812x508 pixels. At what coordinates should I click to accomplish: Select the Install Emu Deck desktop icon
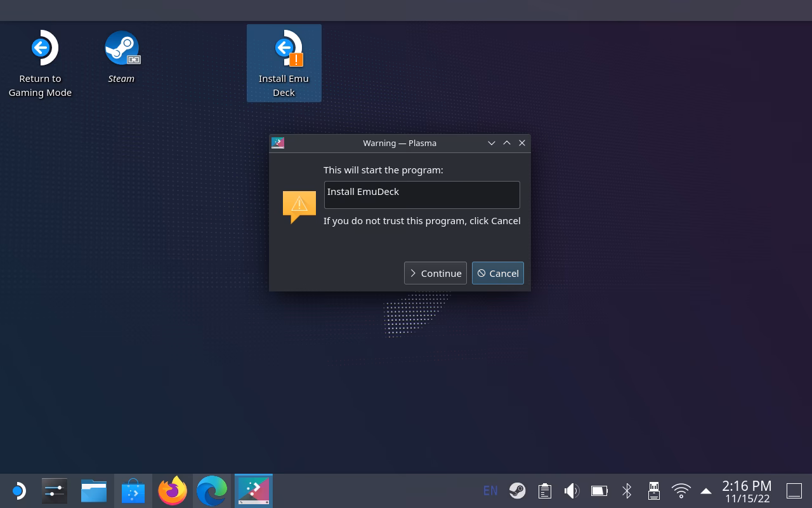[284, 63]
